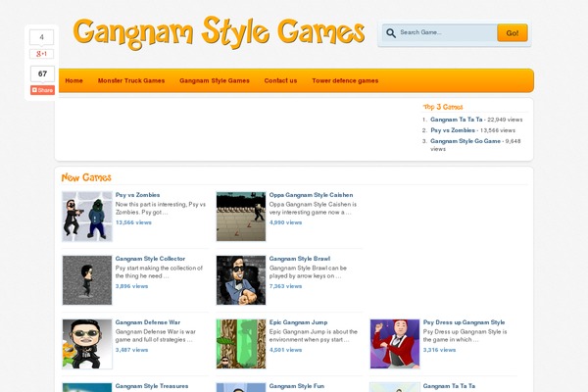Open Gangnam Style Games menu item
588x392 pixels.
coord(214,80)
